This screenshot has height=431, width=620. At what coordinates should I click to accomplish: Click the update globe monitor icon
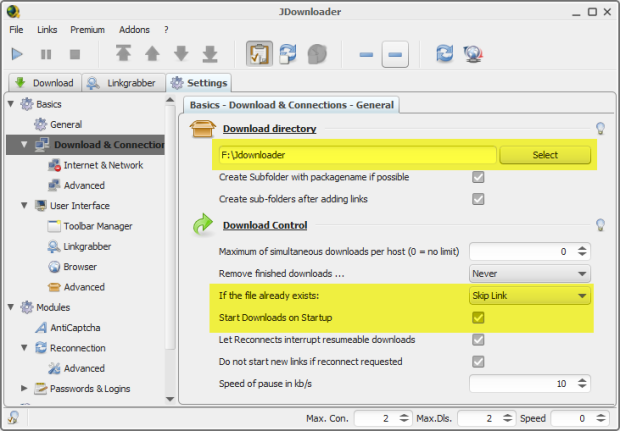click(x=473, y=54)
